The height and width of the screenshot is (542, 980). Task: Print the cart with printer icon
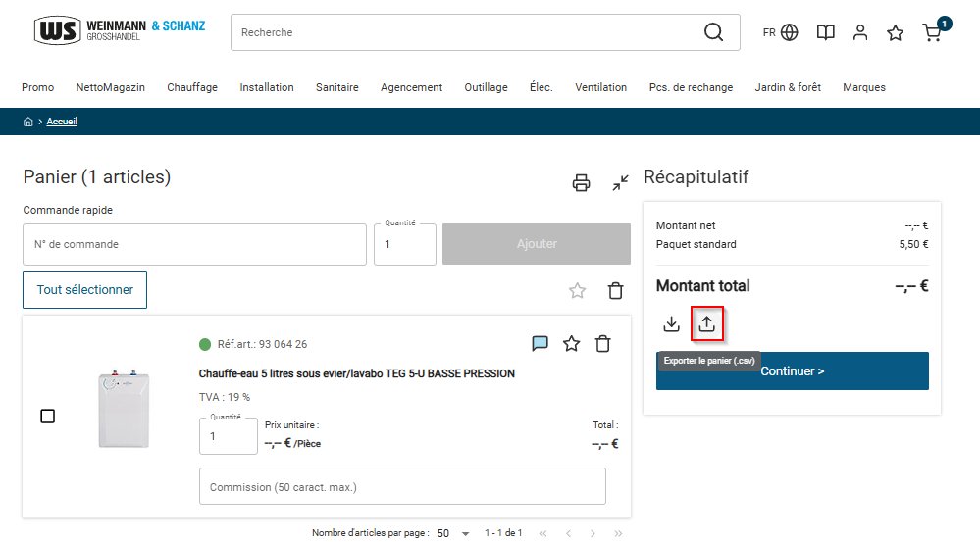581,183
